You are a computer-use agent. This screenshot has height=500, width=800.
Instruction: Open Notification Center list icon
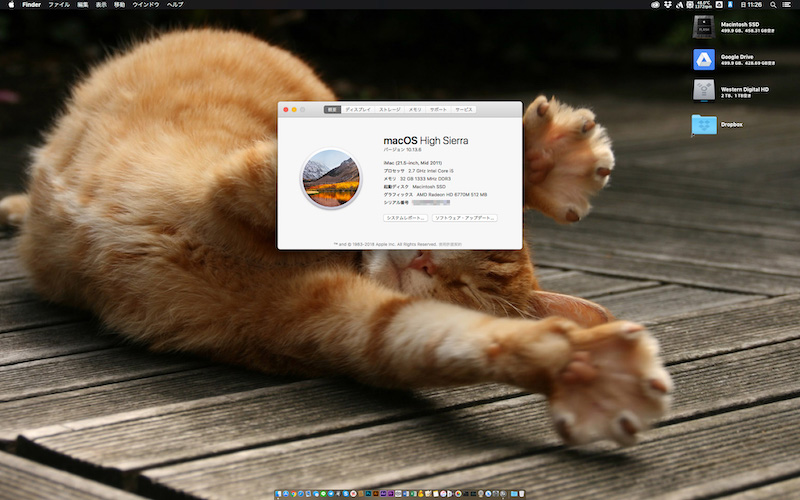pos(786,5)
